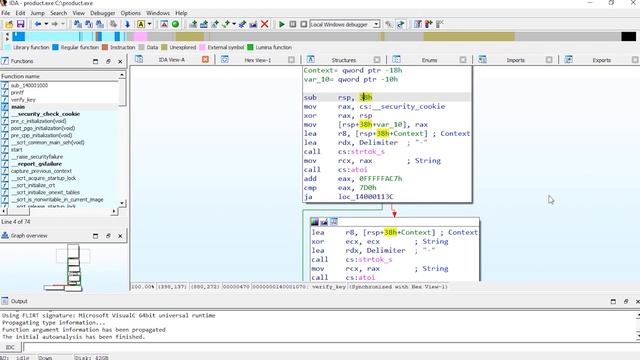This screenshot has width=640, height=360.
Task: Float the Functions panel
Action: click(108, 61)
